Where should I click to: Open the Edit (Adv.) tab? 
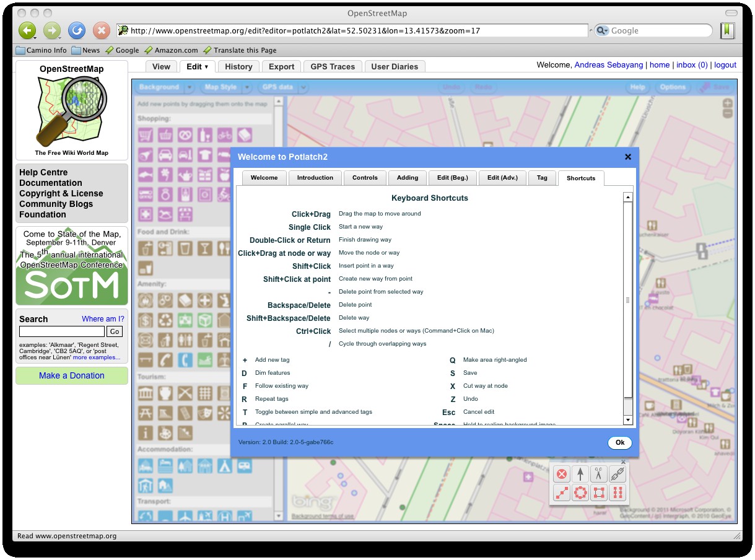[502, 178]
